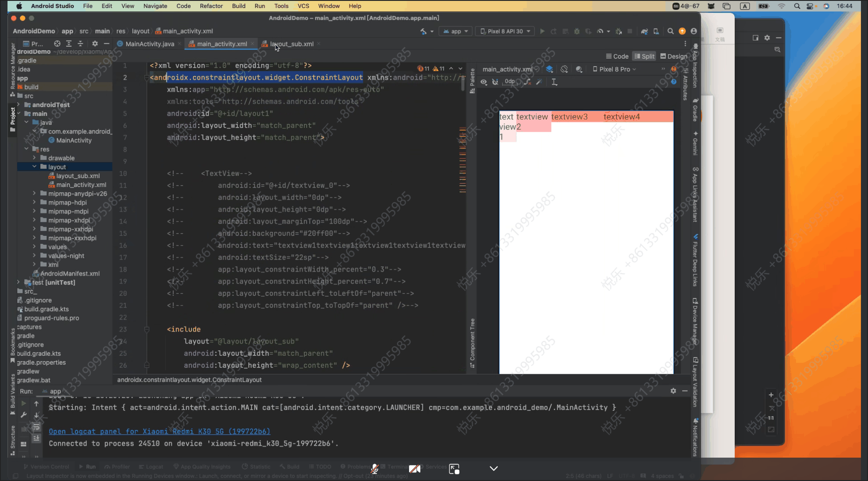Click orientation rotate icon in design toolbar

pyautogui.click(x=564, y=69)
